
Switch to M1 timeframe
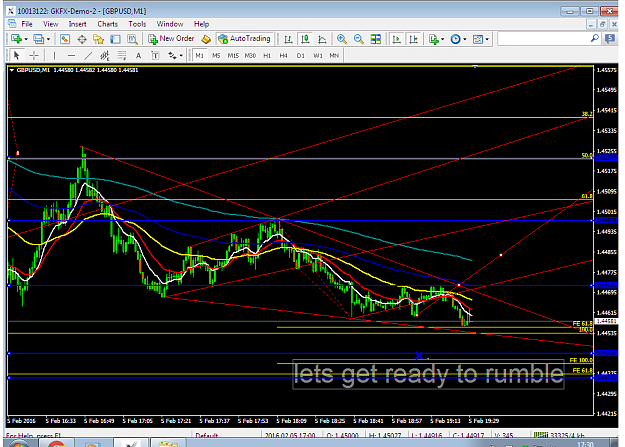click(200, 55)
